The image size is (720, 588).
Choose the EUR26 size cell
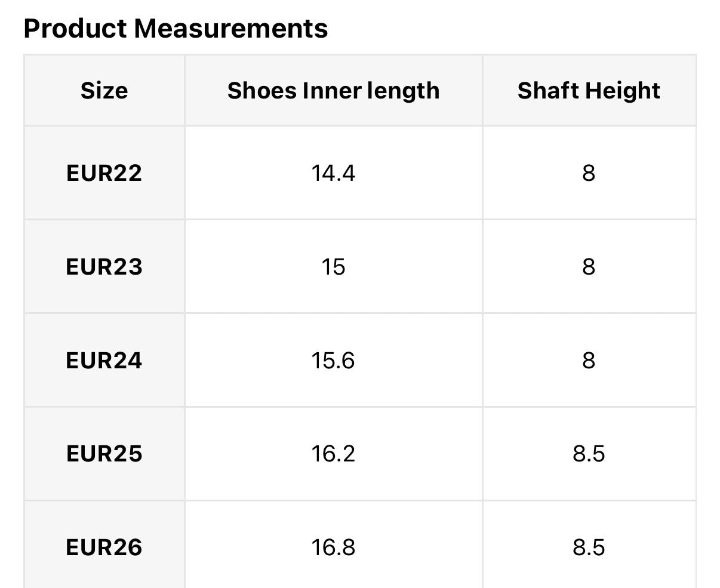104,547
